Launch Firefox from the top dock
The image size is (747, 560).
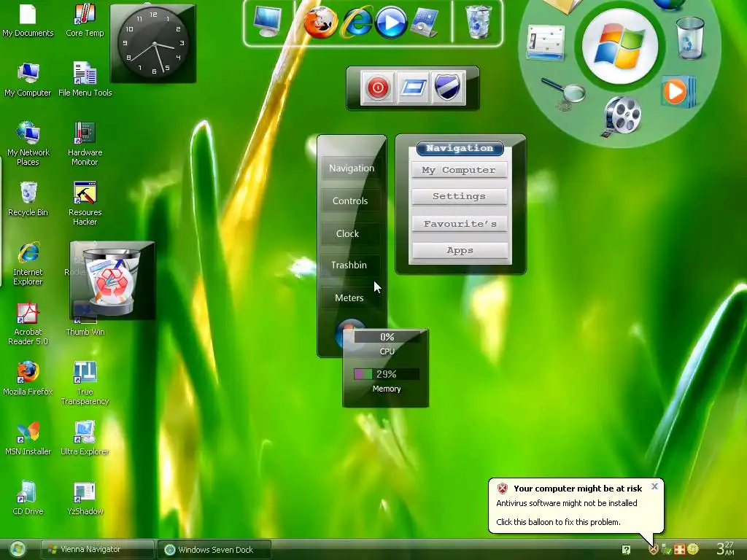(x=321, y=22)
